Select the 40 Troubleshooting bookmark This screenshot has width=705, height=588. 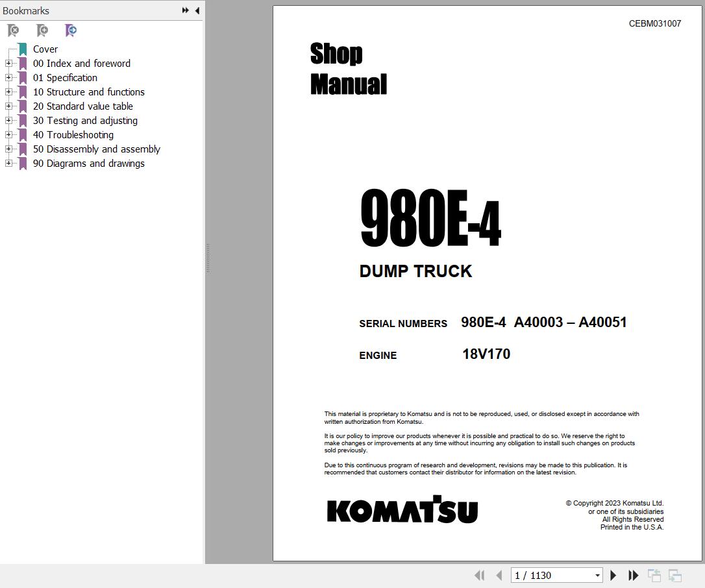73,135
